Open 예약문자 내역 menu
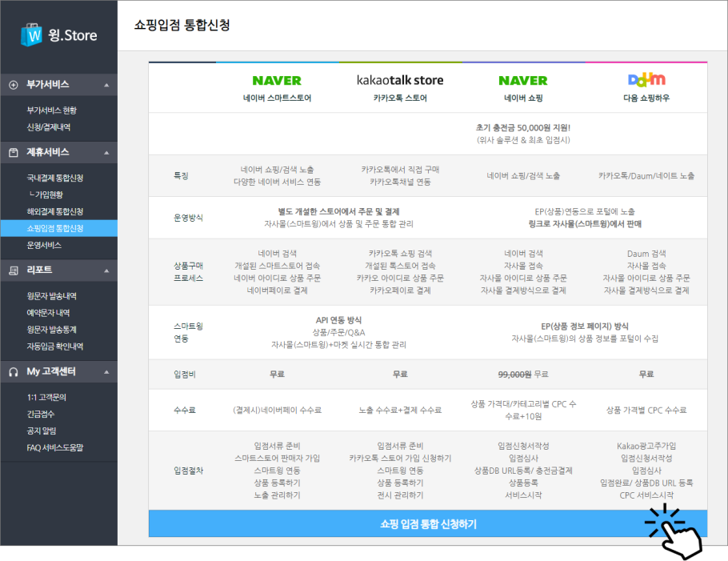Screen dimensions: 728x561 48,313
